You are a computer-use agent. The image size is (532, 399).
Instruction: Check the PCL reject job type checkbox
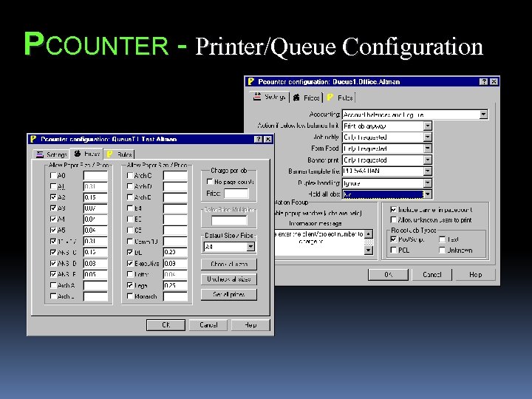click(x=394, y=250)
